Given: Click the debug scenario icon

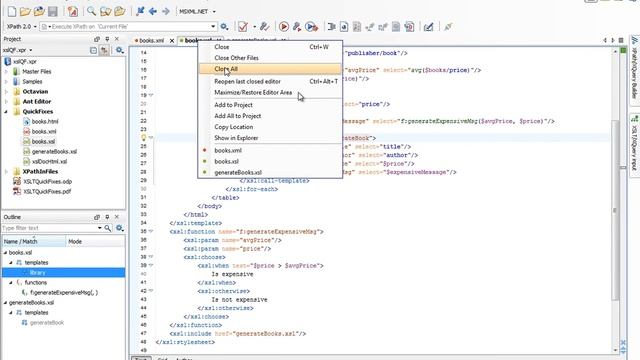Looking at the screenshot, I should point(312,27).
